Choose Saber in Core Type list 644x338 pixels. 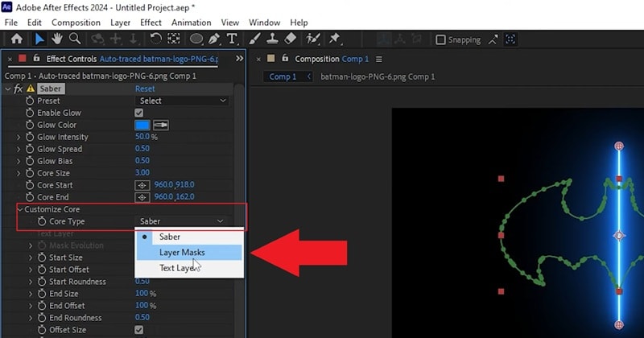click(x=189, y=237)
